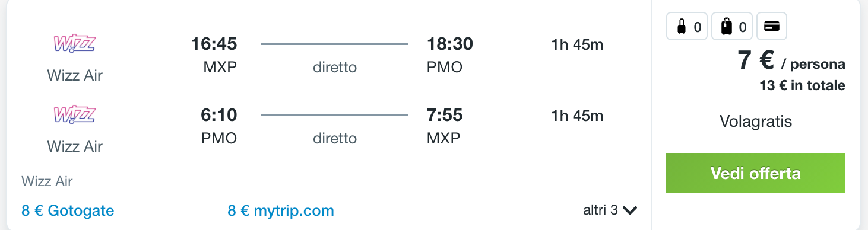Click the 13 € in totale text
The image size is (868, 230).
point(802,85)
